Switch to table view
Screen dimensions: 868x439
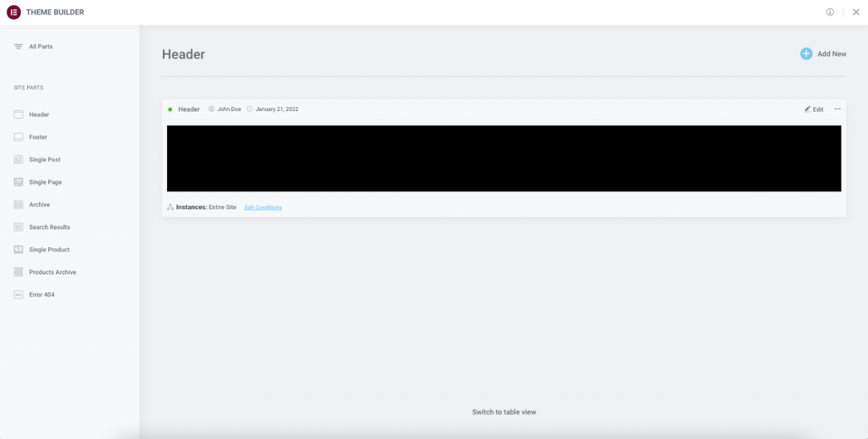504,412
